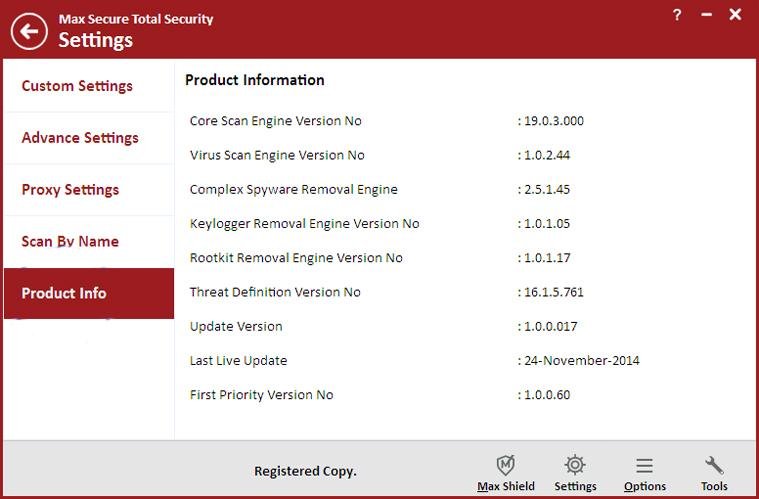Go to the Scan By Name tab
This screenshot has width=759, height=499.
point(89,242)
